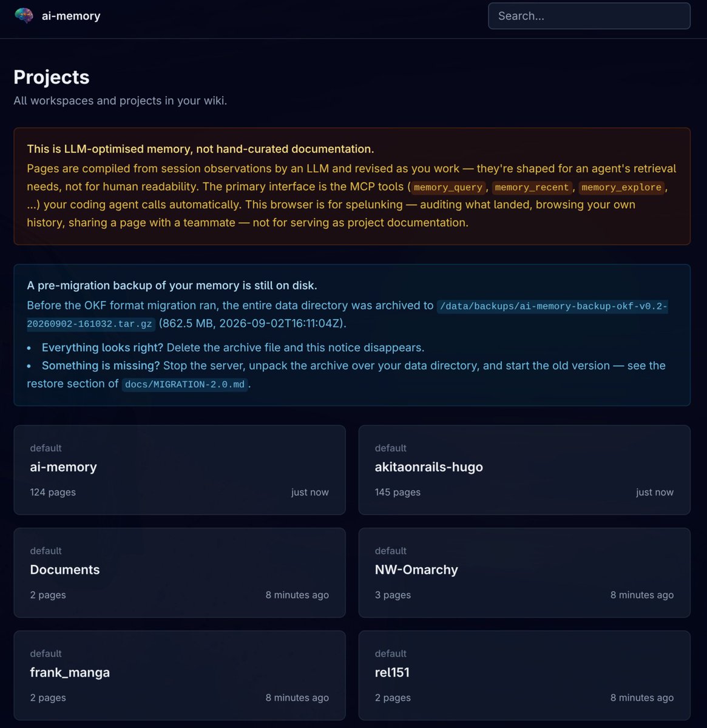Click the LLM-optimised memory warning heading
The height and width of the screenshot is (728, 707).
coord(200,149)
